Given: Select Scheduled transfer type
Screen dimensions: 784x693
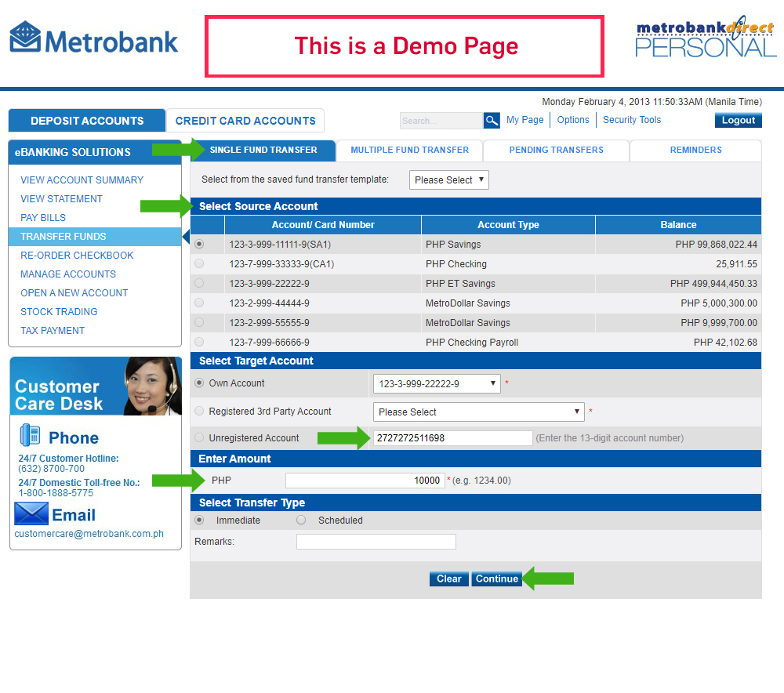Looking at the screenshot, I should 301,520.
